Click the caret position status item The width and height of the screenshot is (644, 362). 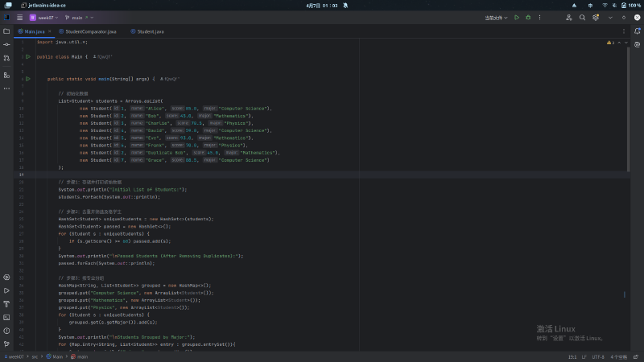(x=572, y=356)
